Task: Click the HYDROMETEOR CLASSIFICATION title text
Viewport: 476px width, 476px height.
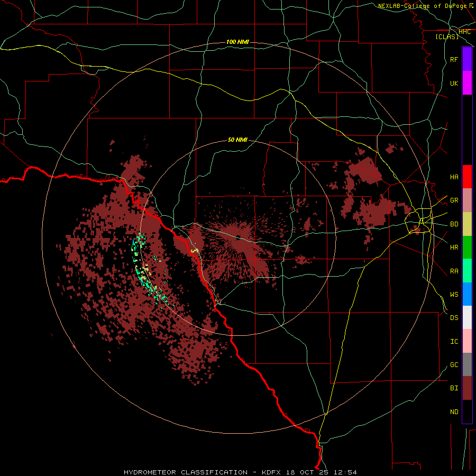Action: pos(186,472)
